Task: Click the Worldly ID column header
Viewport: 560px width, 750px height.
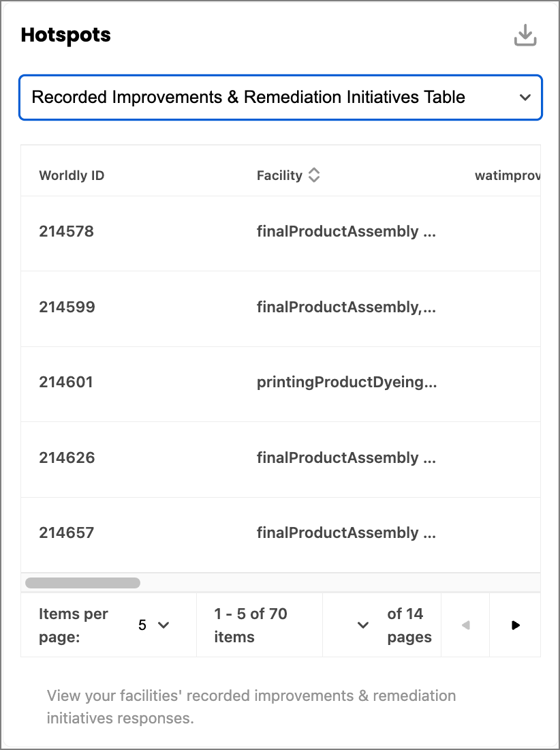Action: point(72,175)
